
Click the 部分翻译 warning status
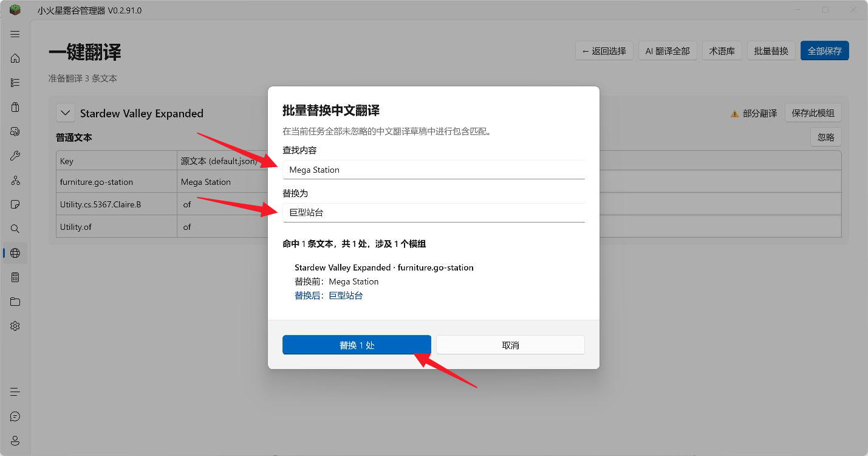coord(753,113)
